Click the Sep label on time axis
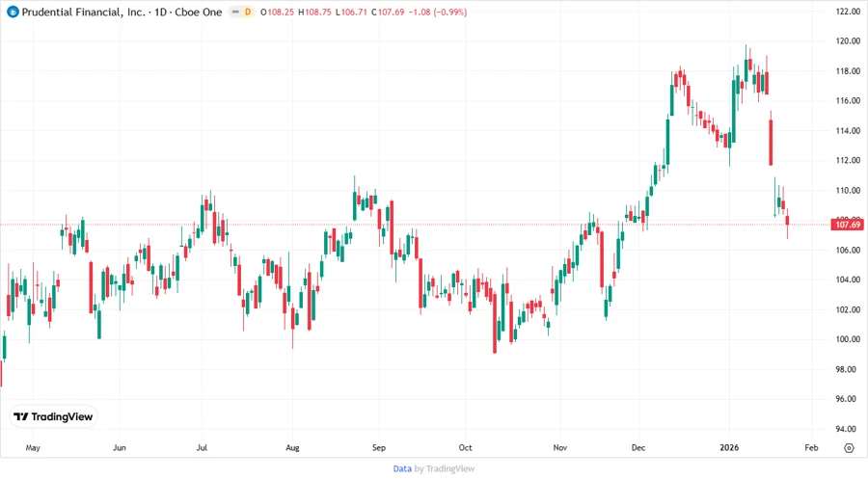 pyautogui.click(x=379, y=448)
